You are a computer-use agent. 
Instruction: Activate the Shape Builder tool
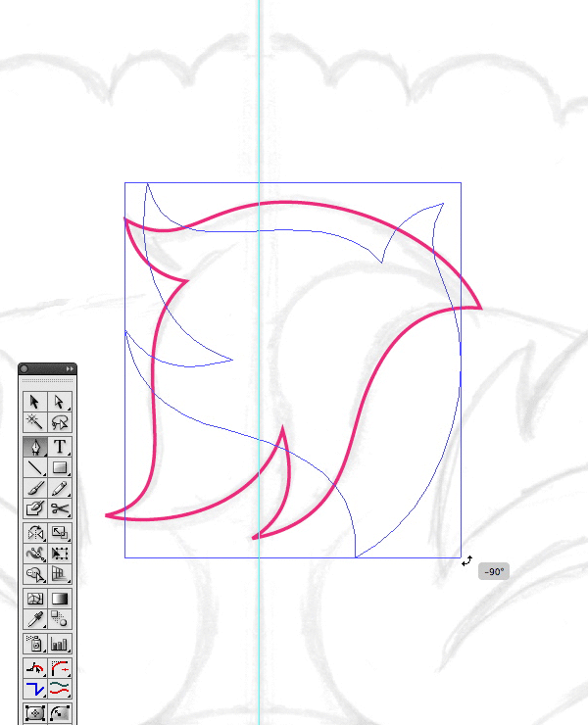tap(35, 574)
